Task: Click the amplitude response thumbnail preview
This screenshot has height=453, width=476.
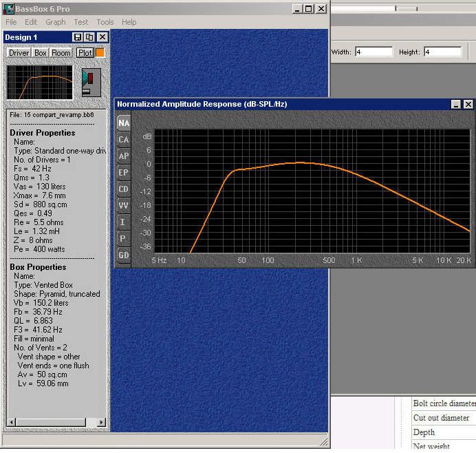Action: point(39,82)
